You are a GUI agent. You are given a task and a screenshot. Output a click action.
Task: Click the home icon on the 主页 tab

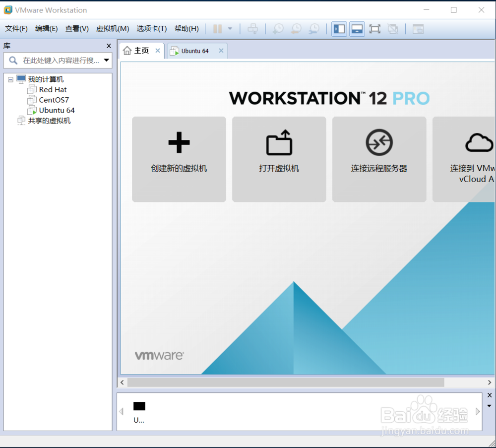[x=127, y=51]
